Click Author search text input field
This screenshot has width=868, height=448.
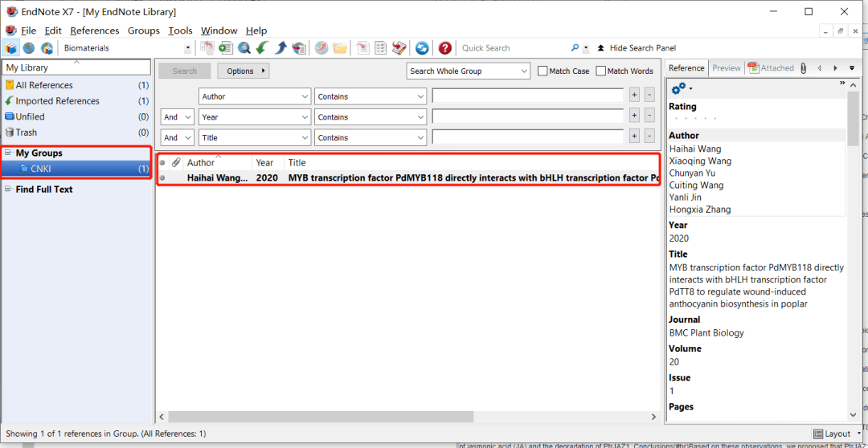527,96
